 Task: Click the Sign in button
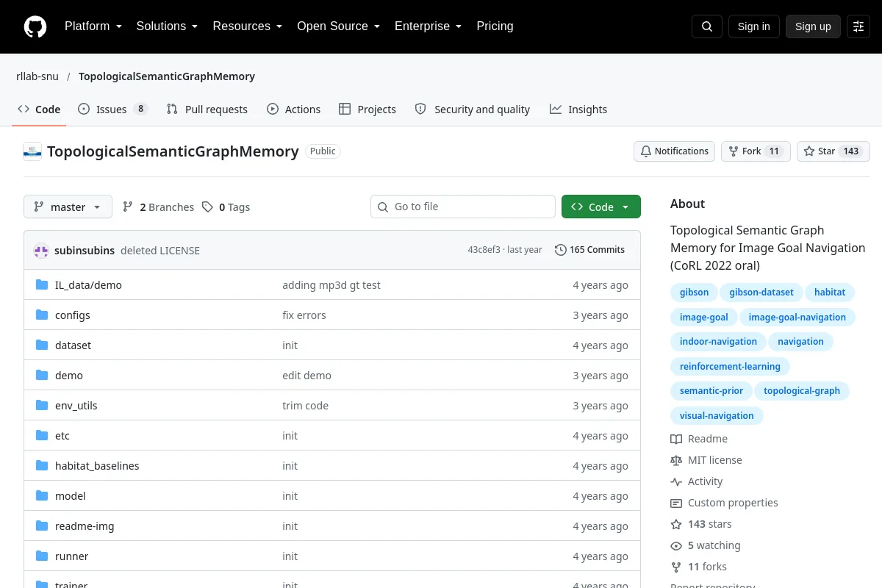tap(753, 26)
